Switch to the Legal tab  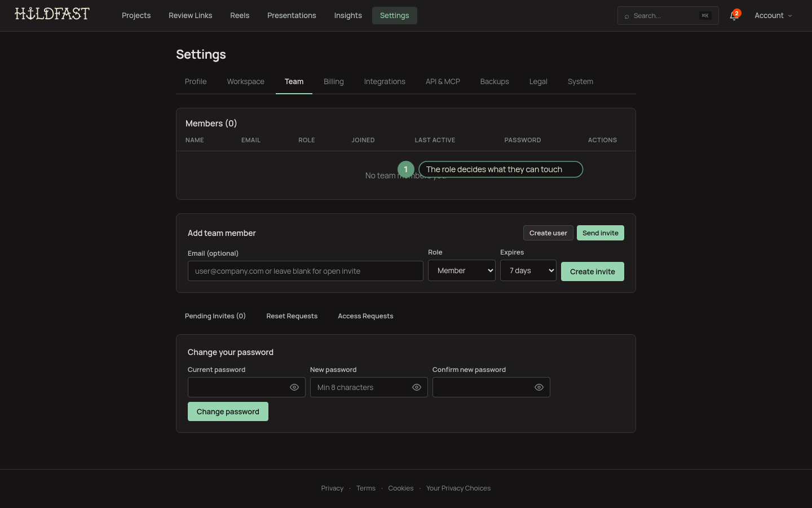539,82
